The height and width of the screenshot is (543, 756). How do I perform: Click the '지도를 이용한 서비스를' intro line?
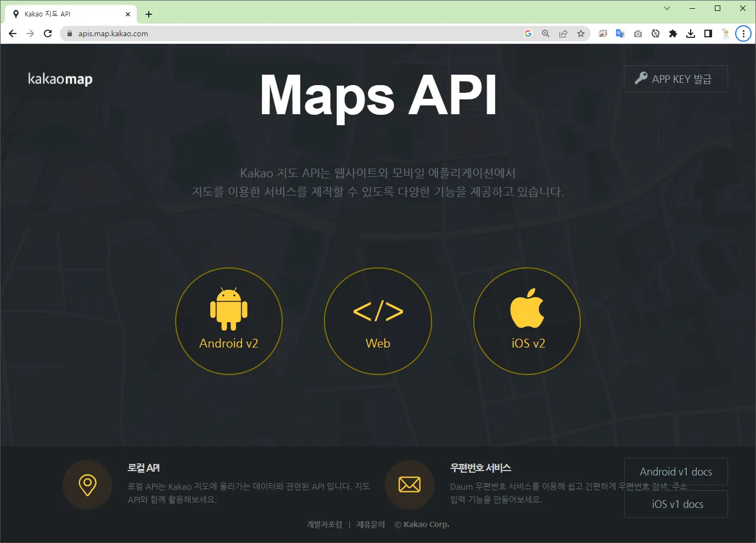[x=378, y=192]
